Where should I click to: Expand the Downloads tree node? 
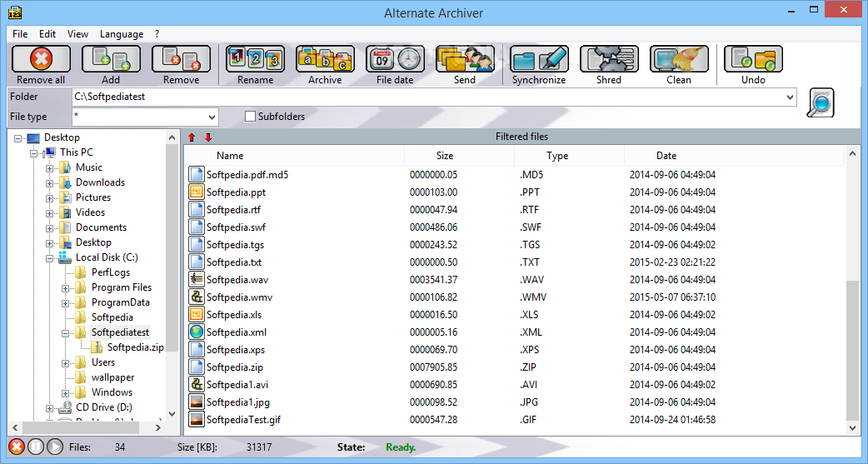tap(50, 182)
